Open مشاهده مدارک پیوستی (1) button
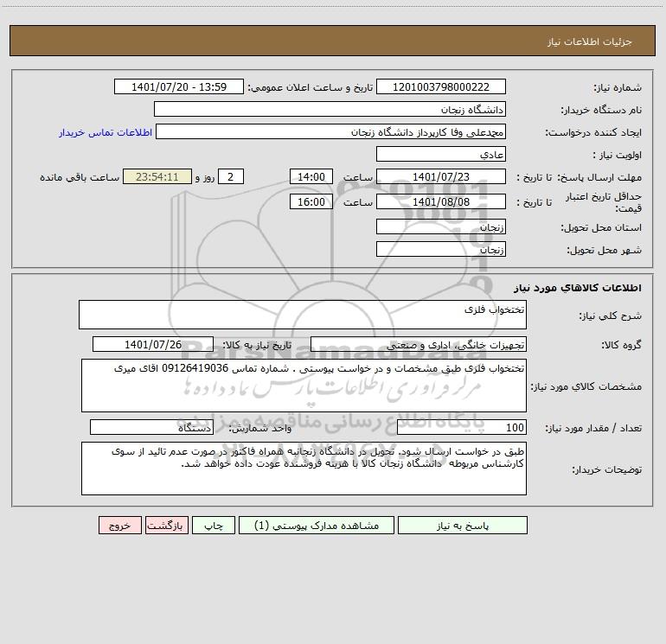666x644 pixels. click(317, 525)
